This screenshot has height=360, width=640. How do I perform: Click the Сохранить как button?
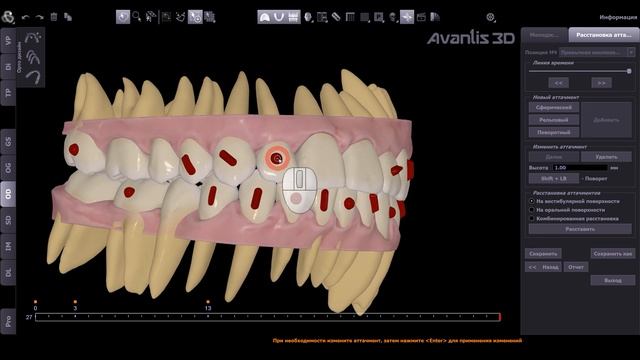click(x=613, y=253)
